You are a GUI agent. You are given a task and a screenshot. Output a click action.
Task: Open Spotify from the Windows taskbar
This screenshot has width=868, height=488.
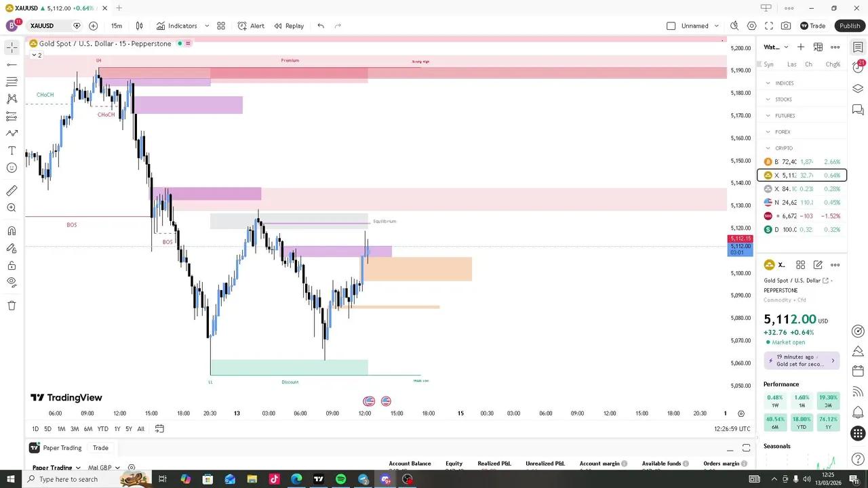click(340, 479)
